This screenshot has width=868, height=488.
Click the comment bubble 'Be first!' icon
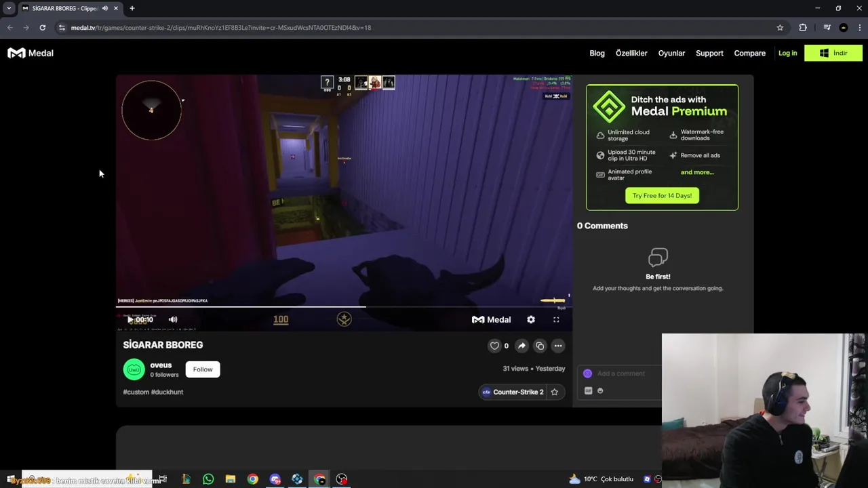(658, 257)
